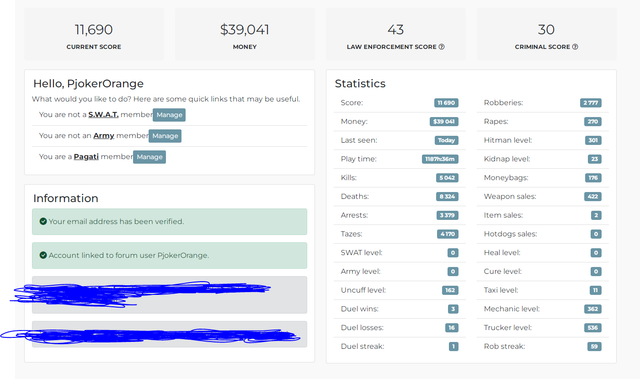This screenshot has height=379, width=640.
Task: Open Manage for Pagati membership
Action: pyautogui.click(x=149, y=157)
